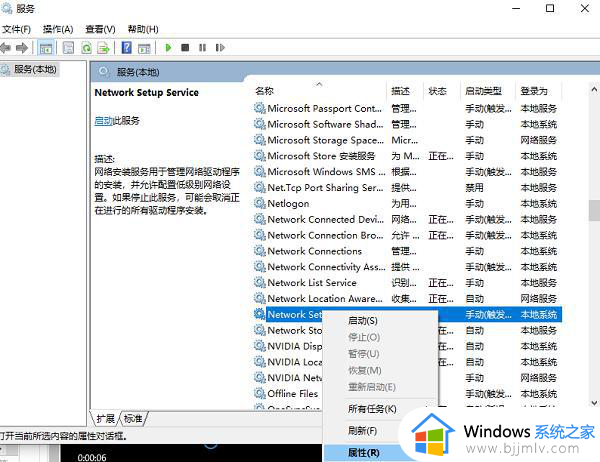This screenshot has width=600, height=462.
Task: Open the Help question-mark toolbar icon
Action: tap(127, 48)
